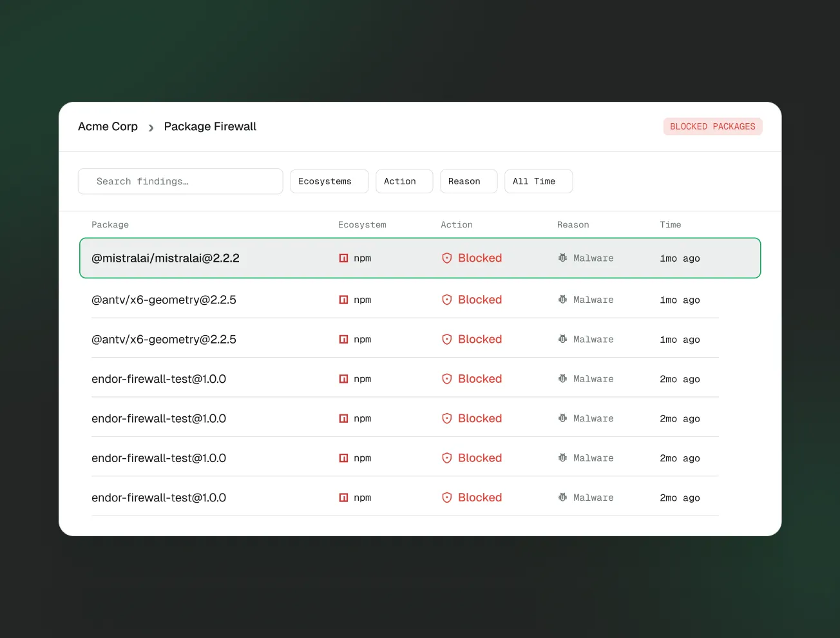Click the Malware reason text for @mistralai/mistralai@2.2.2

click(593, 258)
